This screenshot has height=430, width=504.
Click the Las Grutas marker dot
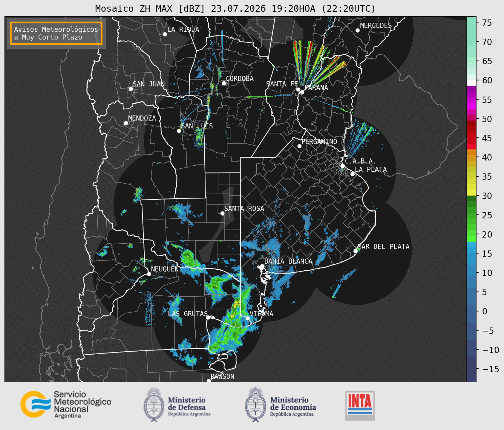208,318
